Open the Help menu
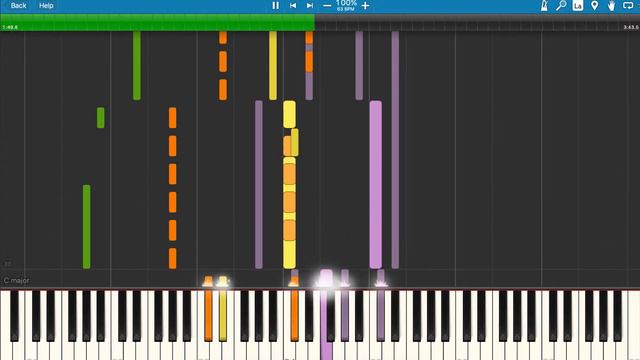The image size is (640, 360). point(46,6)
